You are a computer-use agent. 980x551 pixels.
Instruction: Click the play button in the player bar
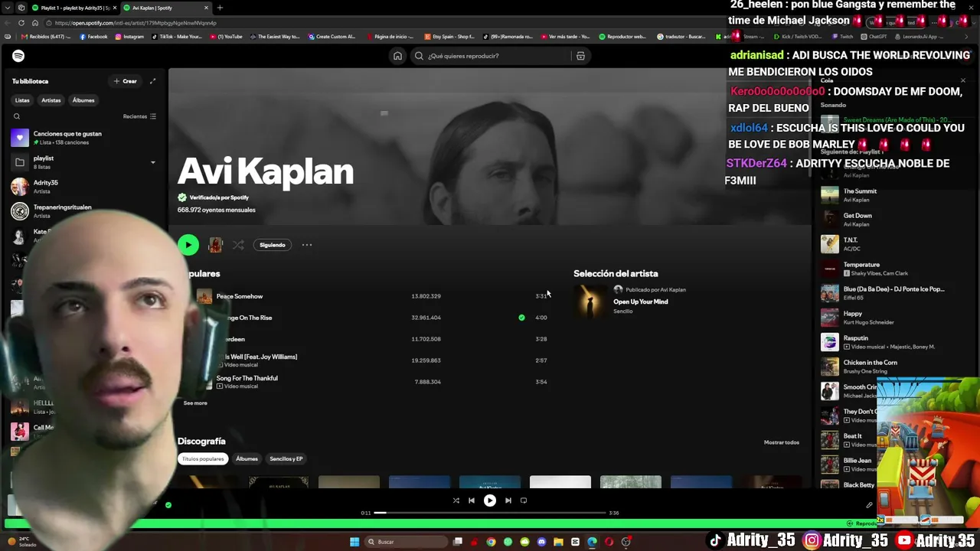coord(490,500)
